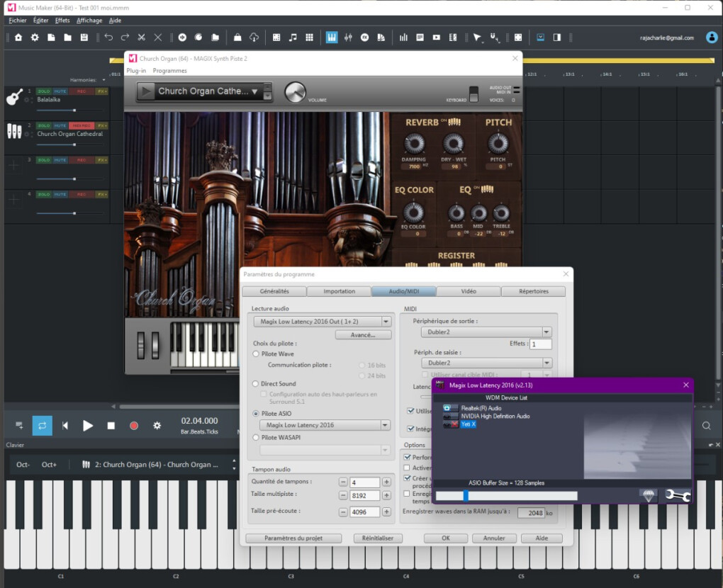Click the delete X icon in the toolbar

tap(157, 38)
